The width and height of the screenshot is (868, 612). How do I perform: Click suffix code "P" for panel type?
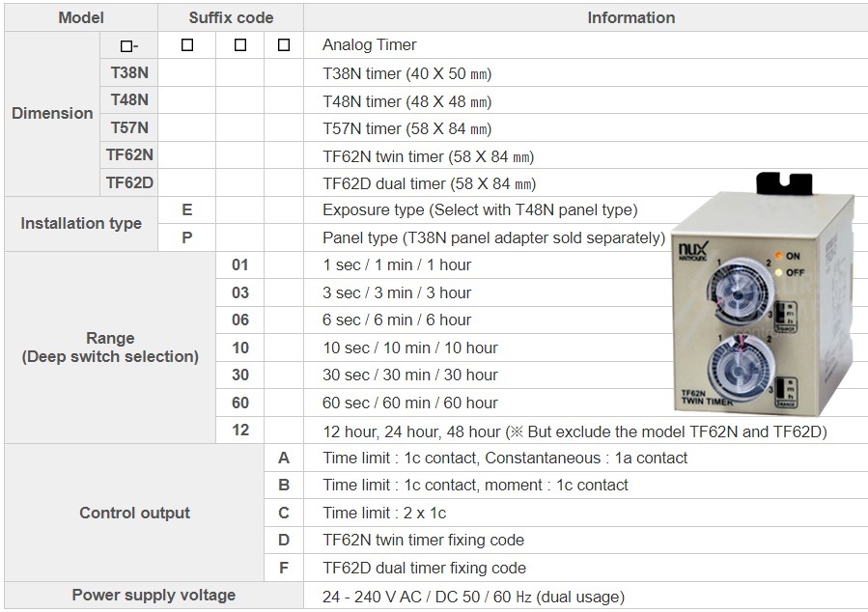click(x=187, y=237)
